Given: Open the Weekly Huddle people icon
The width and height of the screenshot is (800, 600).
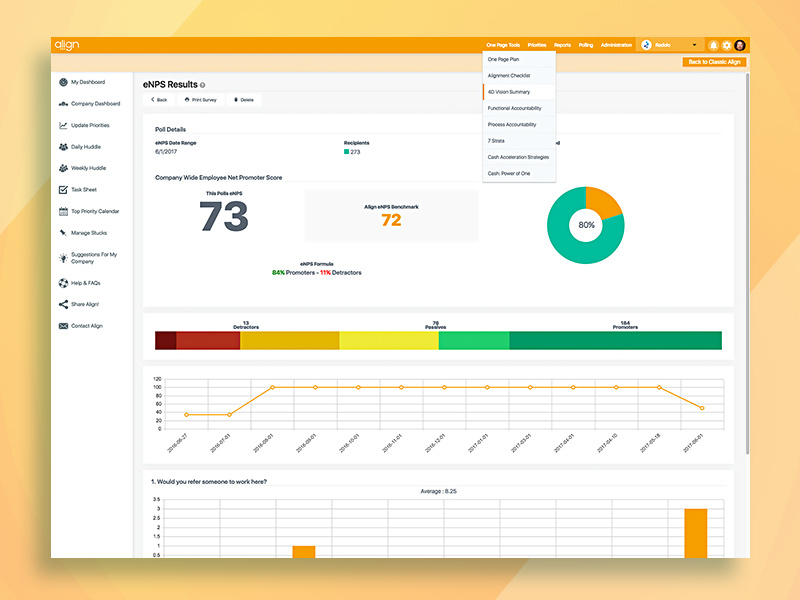Looking at the screenshot, I should point(63,168).
